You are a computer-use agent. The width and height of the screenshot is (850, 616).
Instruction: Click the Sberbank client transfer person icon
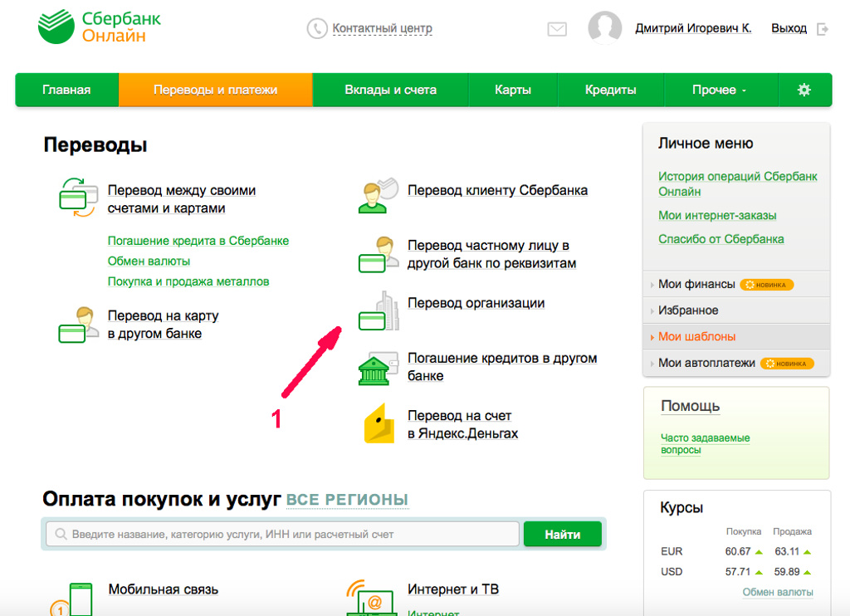pos(378,195)
